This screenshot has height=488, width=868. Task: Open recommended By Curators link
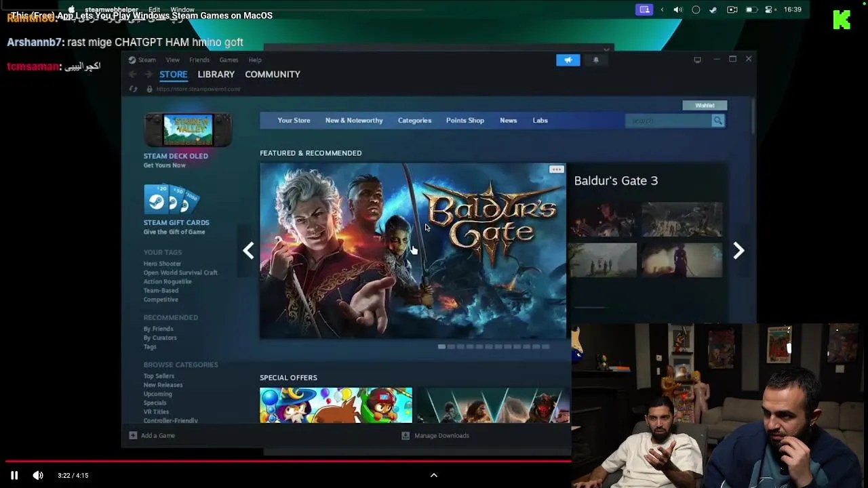point(160,338)
